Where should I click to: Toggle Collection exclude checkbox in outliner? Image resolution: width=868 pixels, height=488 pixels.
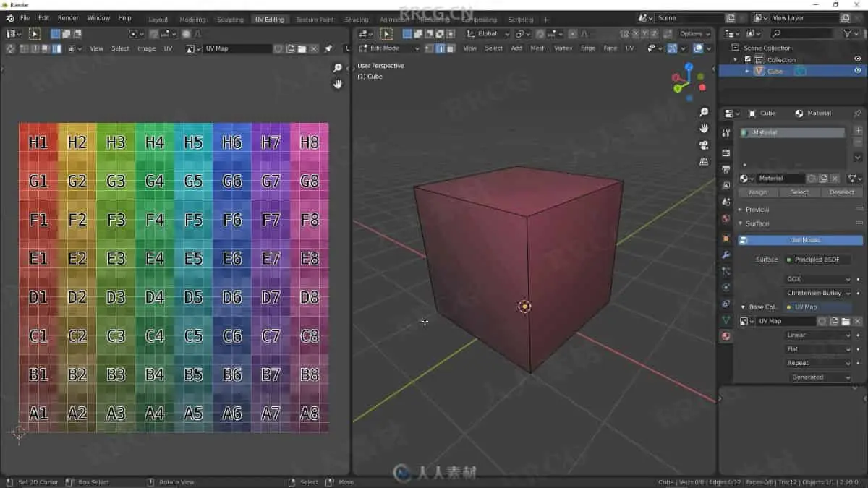point(748,59)
